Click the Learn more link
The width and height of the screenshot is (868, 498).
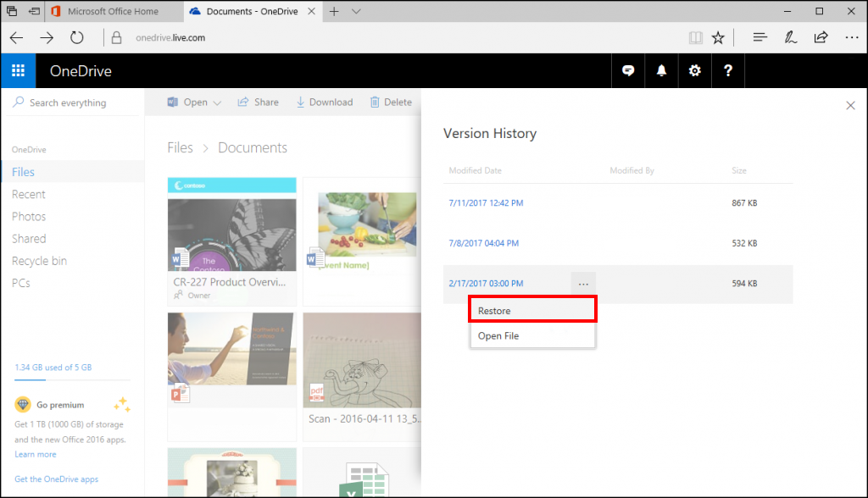pos(36,454)
